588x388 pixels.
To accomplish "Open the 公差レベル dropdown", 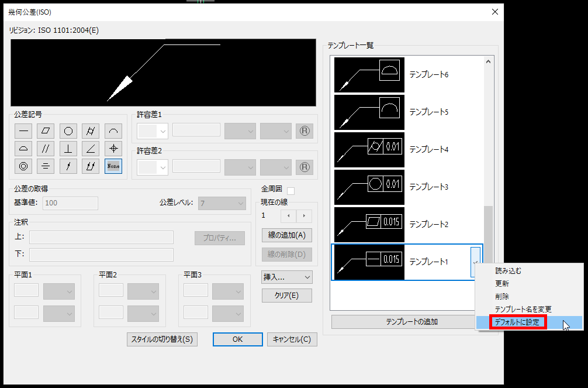I will 222,203.
